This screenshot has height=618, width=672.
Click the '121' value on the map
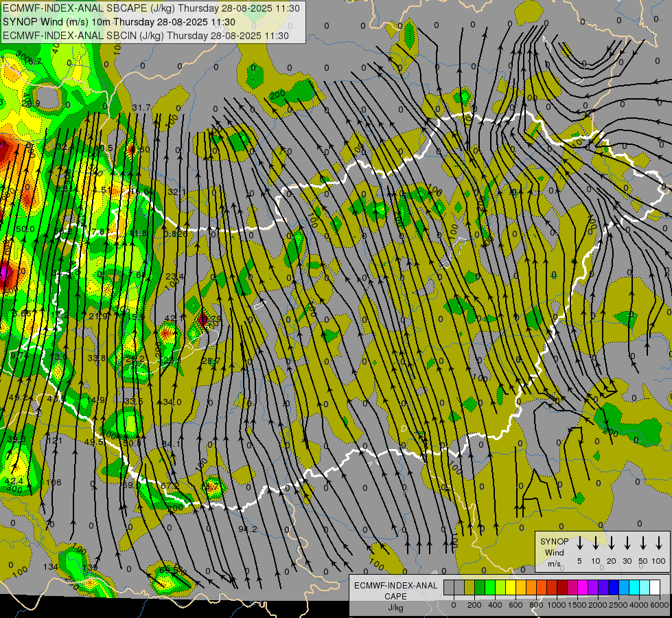click(55, 440)
